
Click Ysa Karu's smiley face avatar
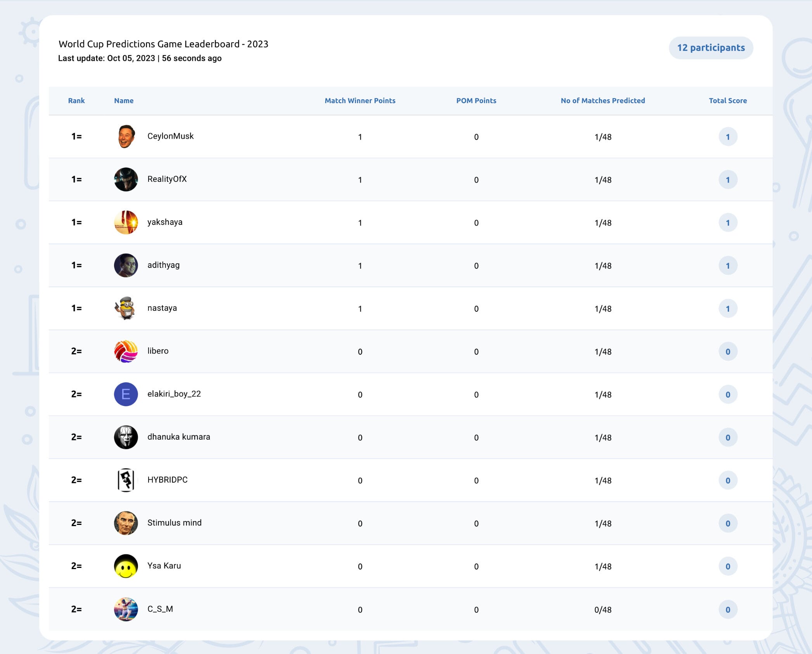(126, 566)
